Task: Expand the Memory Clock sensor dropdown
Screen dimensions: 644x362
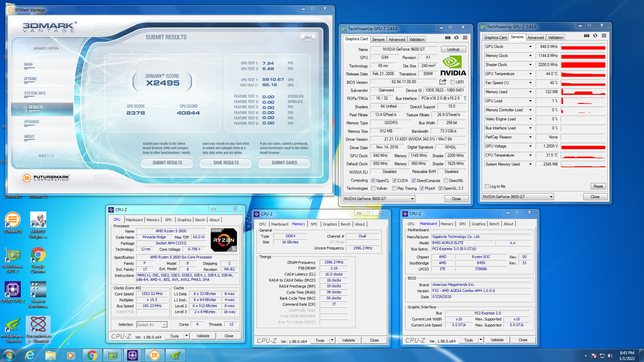Action: 530,56
